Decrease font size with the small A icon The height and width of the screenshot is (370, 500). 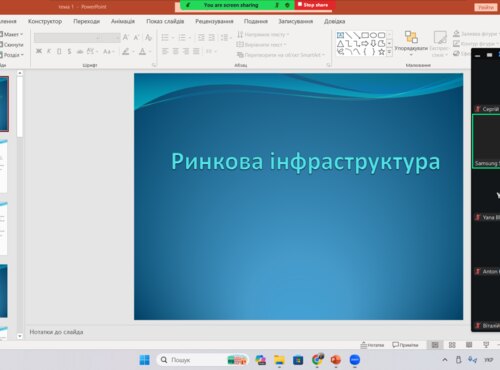[136, 37]
